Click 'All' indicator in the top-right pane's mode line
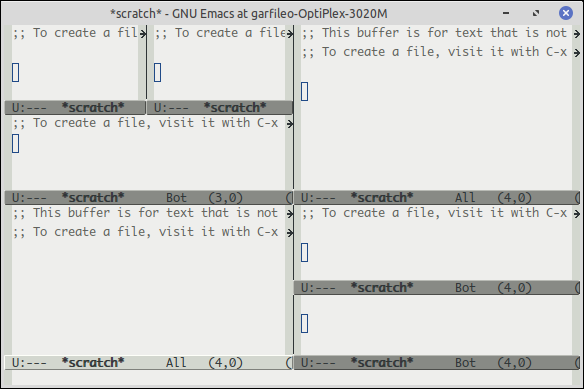The image size is (584, 389). point(465,197)
